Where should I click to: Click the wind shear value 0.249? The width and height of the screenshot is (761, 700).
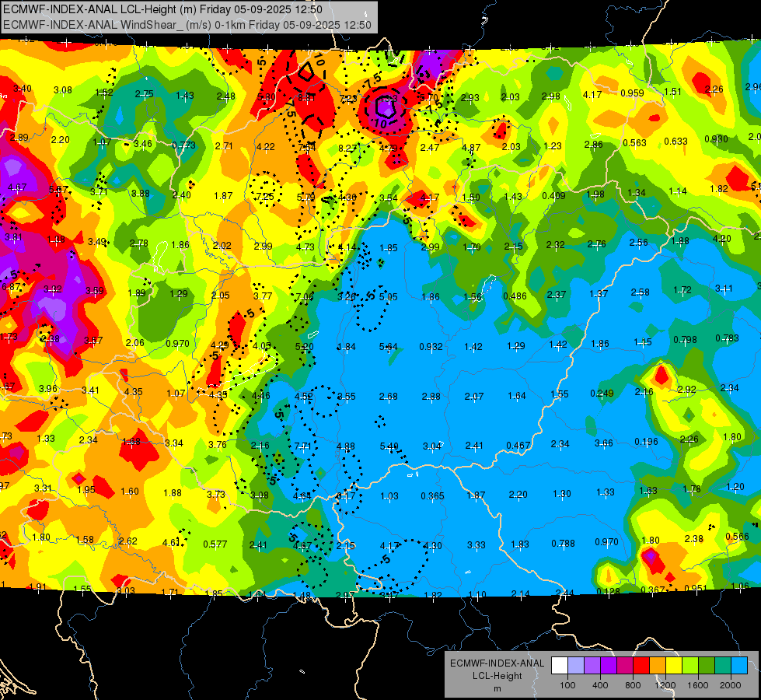[x=602, y=394]
